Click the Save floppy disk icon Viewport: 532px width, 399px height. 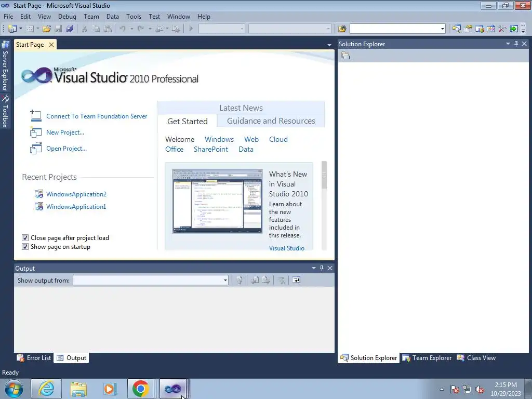[58, 29]
